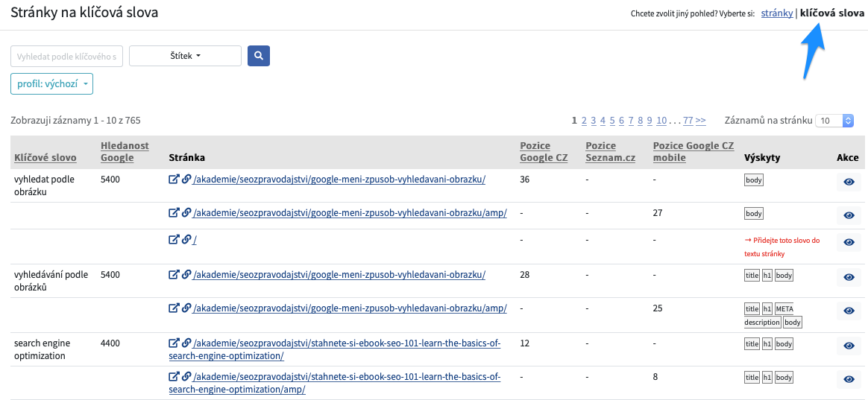Image resolution: width=868 pixels, height=400 pixels.
Task: Click META badge in vyhledávání amp row
Action: tap(784, 308)
